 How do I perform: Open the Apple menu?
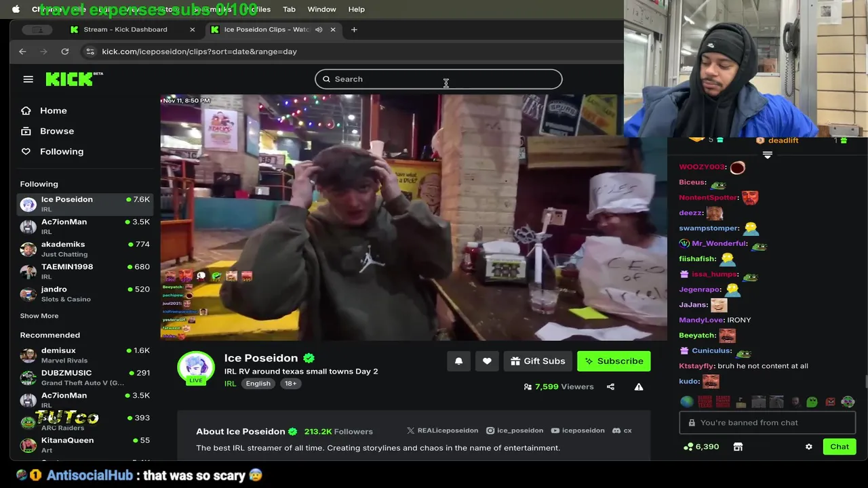click(x=16, y=9)
